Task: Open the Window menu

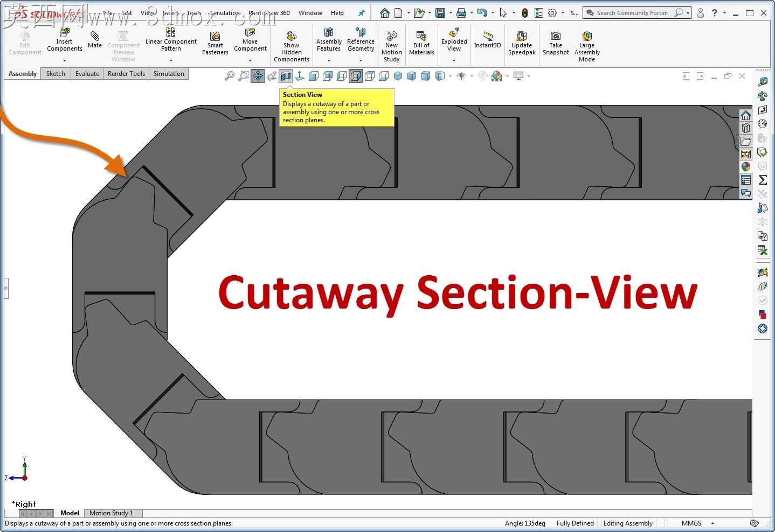Action: pos(310,13)
